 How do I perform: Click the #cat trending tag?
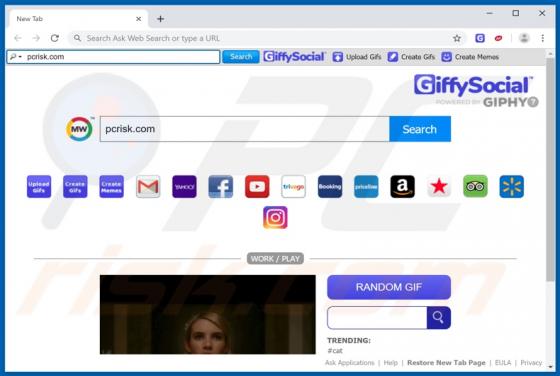[x=335, y=351]
